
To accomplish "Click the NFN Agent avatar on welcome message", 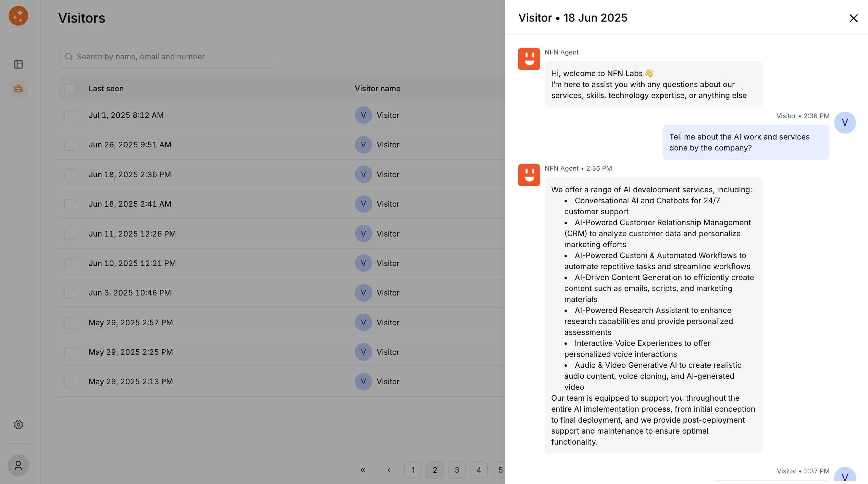I will pos(529,59).
